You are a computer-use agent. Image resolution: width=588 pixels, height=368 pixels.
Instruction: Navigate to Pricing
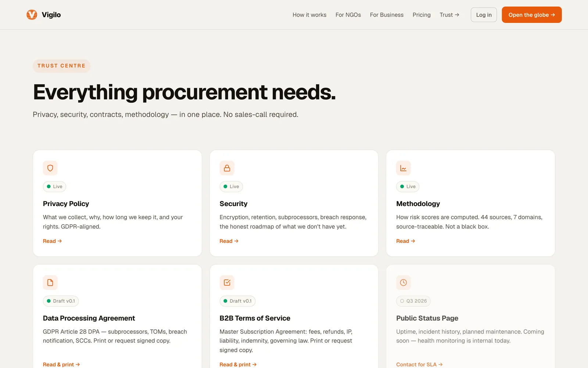point(422,15)
